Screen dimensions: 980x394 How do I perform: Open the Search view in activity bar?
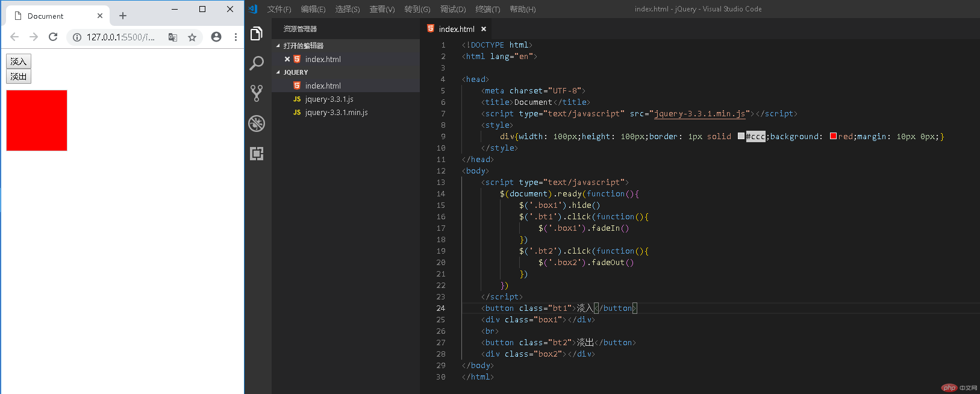pos(257,63)
